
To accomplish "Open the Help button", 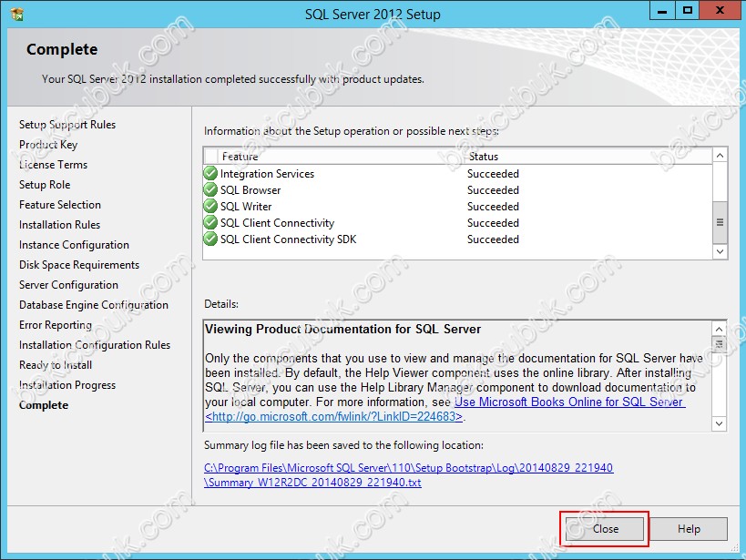I will (x=689, y=529).
